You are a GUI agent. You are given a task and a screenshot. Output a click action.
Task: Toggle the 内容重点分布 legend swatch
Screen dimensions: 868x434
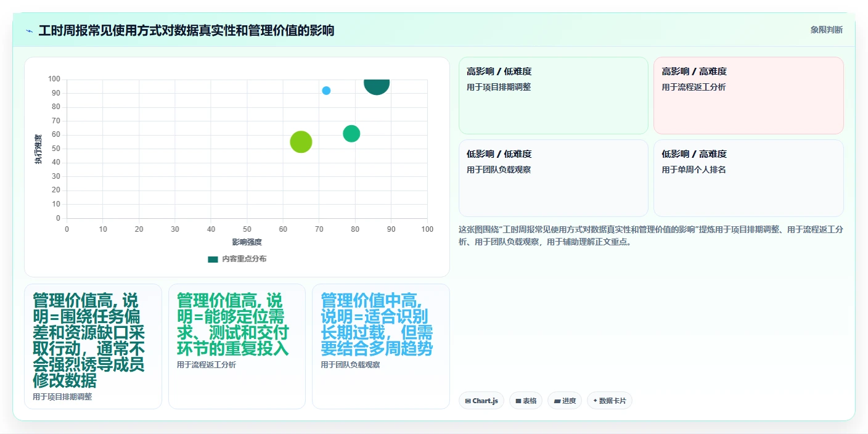tap(213, 260)
